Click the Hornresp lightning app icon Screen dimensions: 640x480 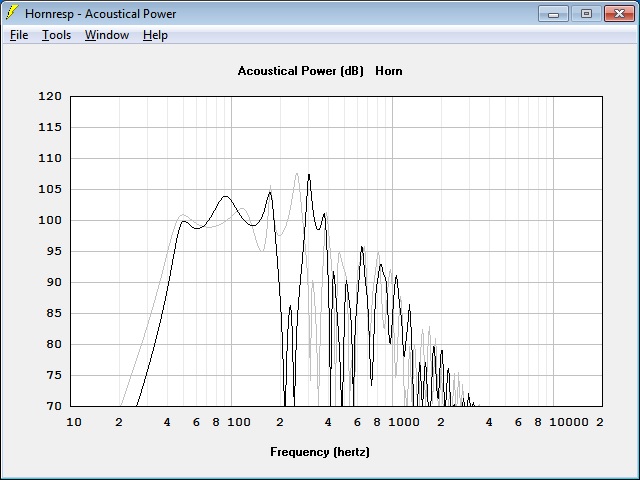click(12, 13)
